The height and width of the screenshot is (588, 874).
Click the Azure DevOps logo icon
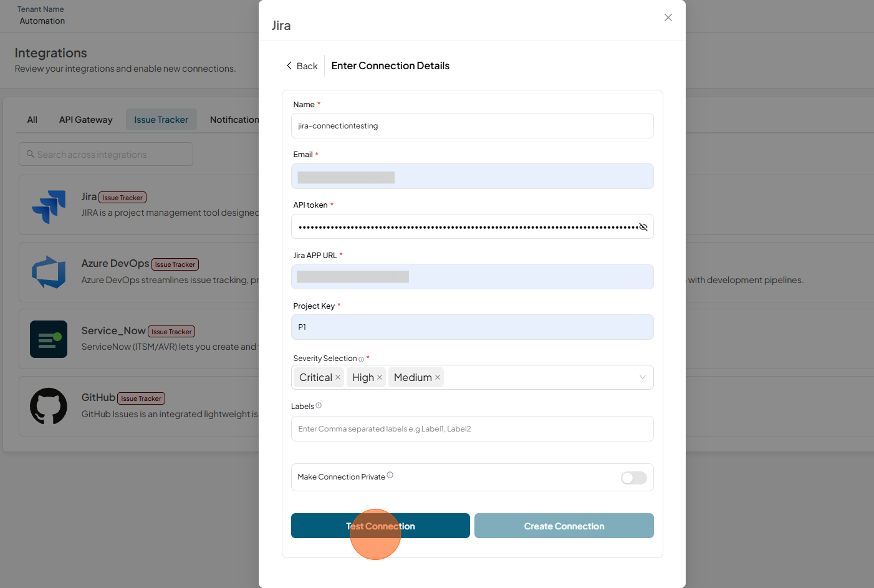[49, 272]
